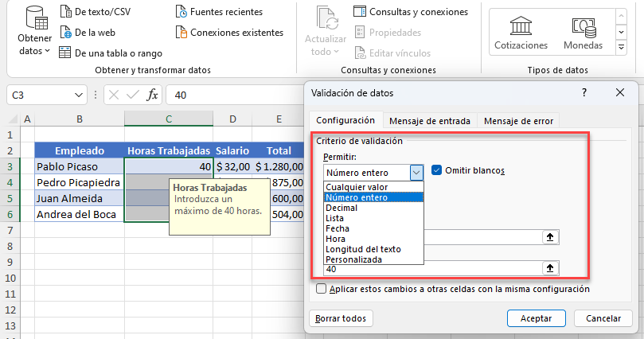Click cell C3 containing 40

(x=169, y=166)
